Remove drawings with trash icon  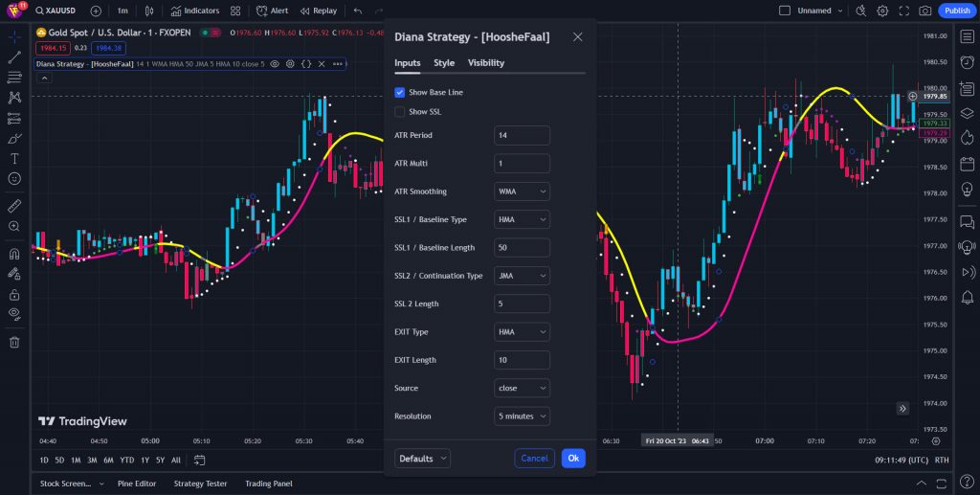point(14,342)
